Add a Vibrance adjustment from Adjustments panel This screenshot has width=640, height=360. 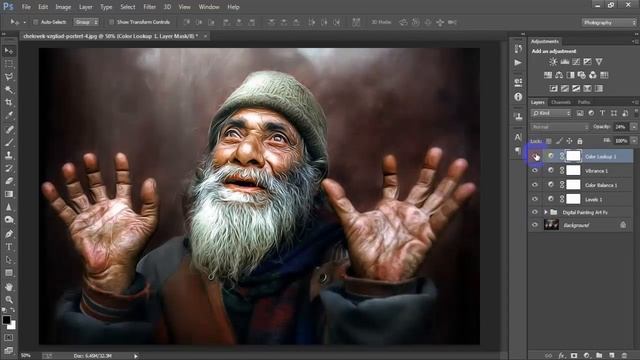[x=599, y=62]
